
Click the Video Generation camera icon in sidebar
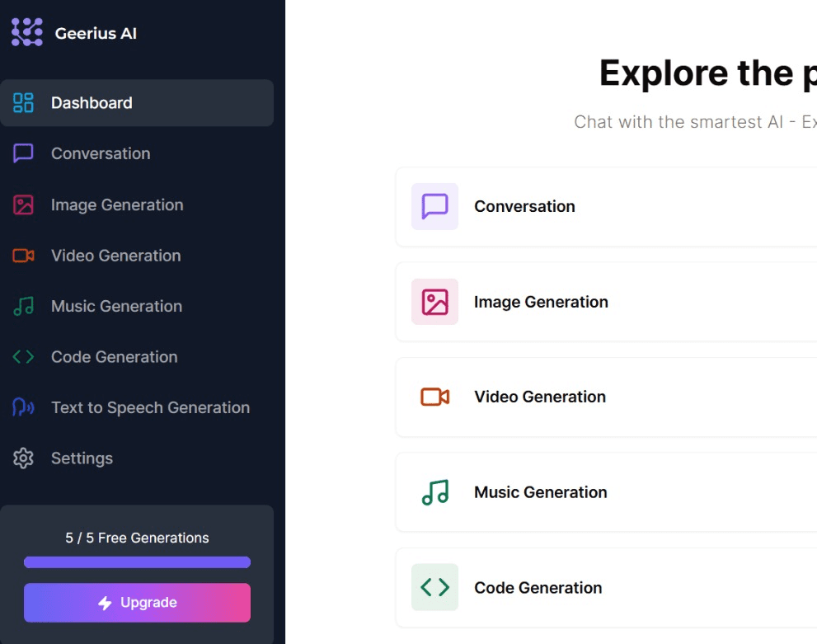(23, 256)
